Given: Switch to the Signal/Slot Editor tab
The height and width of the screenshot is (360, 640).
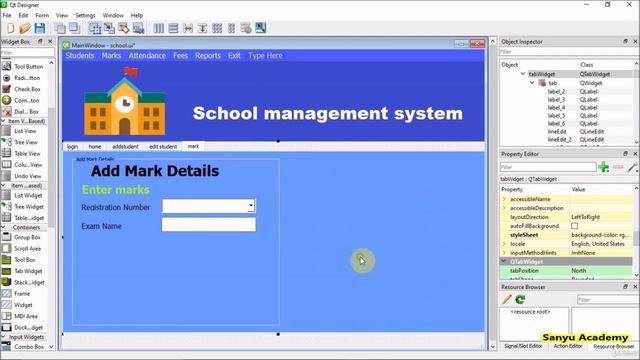Looking at the screenshot, I should 523,346.
